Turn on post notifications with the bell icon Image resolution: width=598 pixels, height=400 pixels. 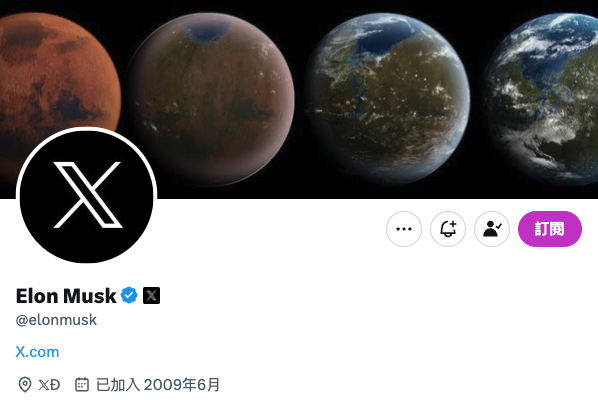click(x=448, y=229)
